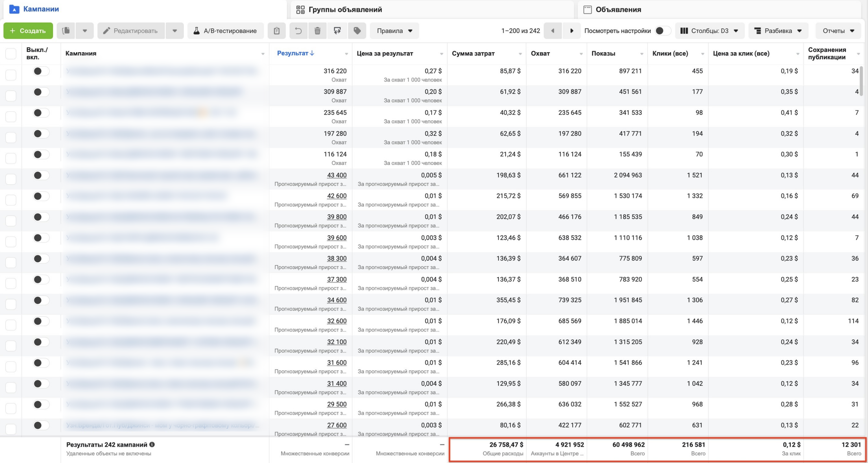The height and width of the screenshot is (463, 868).
Task: Toggle on campaign with result 316 220
Action: [x=41, y=71]
